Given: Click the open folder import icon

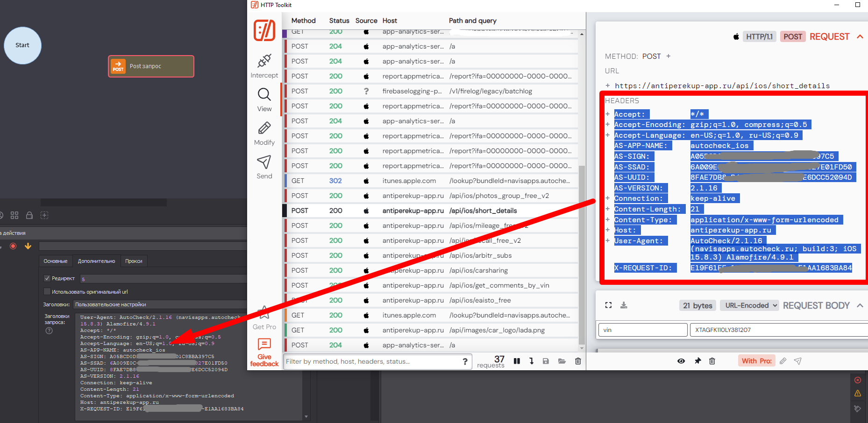Looking at the screenshot, I should tap(562, 361).
